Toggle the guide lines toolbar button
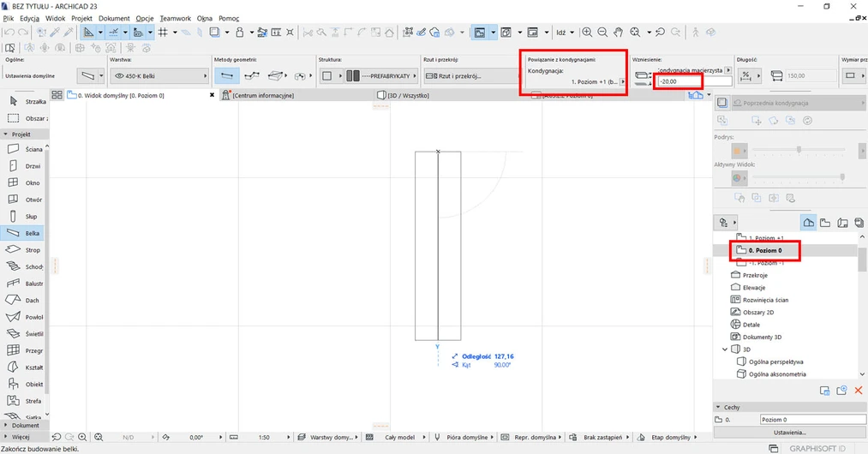This screenshot has width=868, height=454. (88, 33)
